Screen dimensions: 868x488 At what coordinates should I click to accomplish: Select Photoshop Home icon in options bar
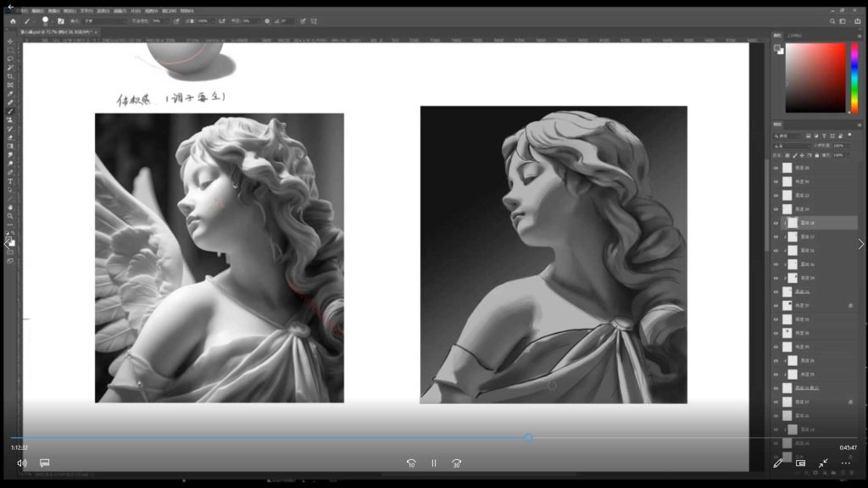13,21
